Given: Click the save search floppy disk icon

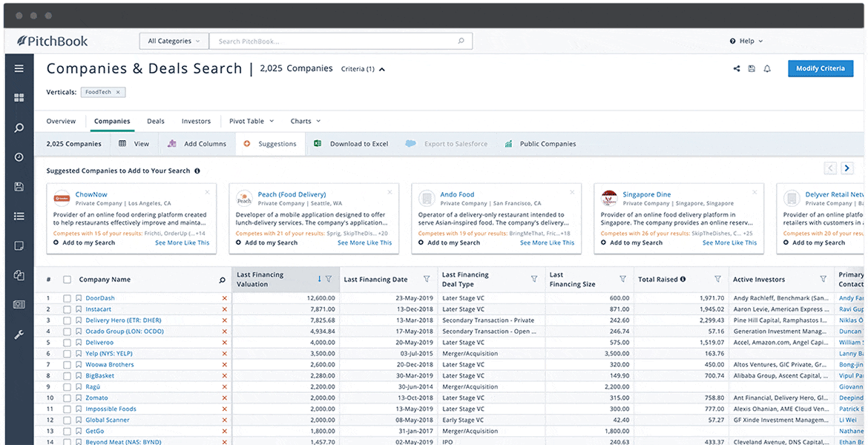Looking at the screenshot, I should pos(752,69).
